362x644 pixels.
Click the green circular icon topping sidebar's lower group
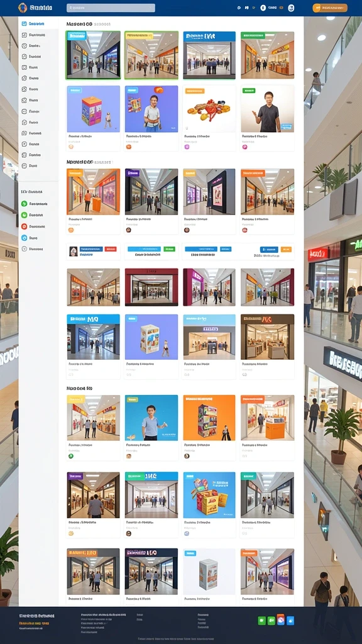click(x=25, y=204)
